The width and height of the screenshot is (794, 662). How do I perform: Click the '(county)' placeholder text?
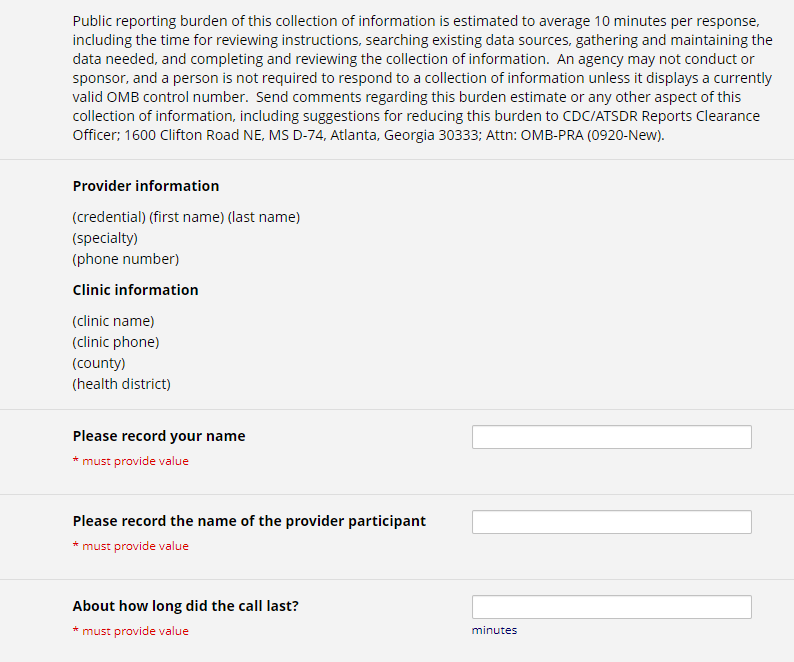pyautogui.click(x=99, y=363)
